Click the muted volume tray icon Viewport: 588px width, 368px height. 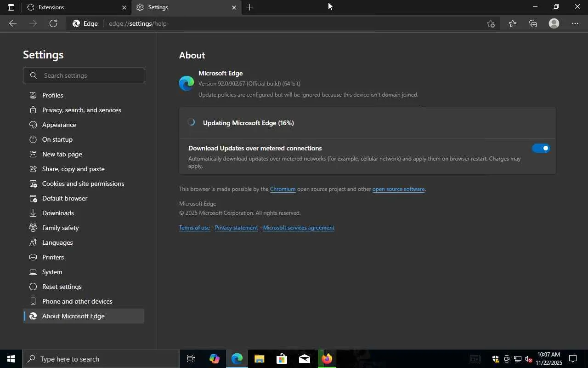(528, 359)
